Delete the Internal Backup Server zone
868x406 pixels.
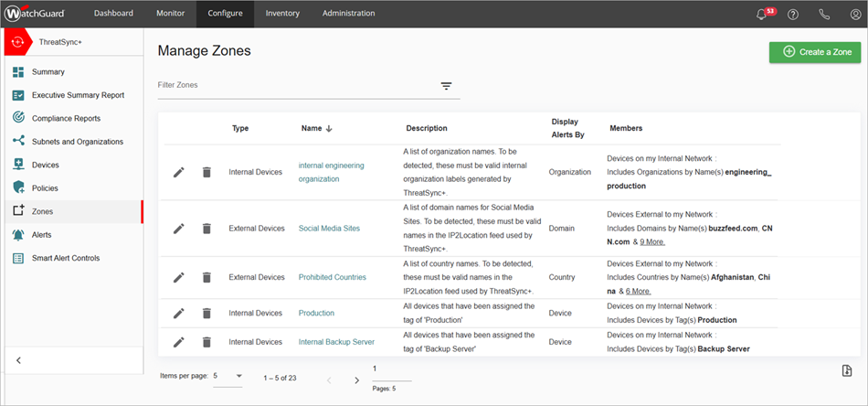pyautogui.click(x=206, y=342)
